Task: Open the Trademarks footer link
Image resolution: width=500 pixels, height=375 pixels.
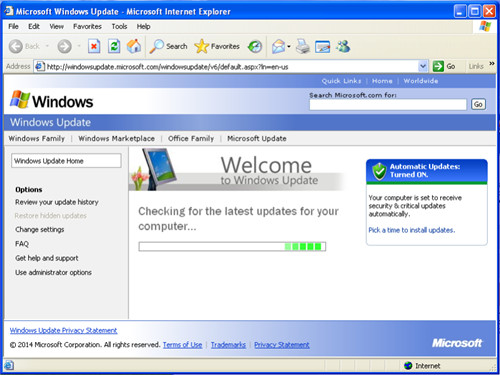Action: [228, 345]
